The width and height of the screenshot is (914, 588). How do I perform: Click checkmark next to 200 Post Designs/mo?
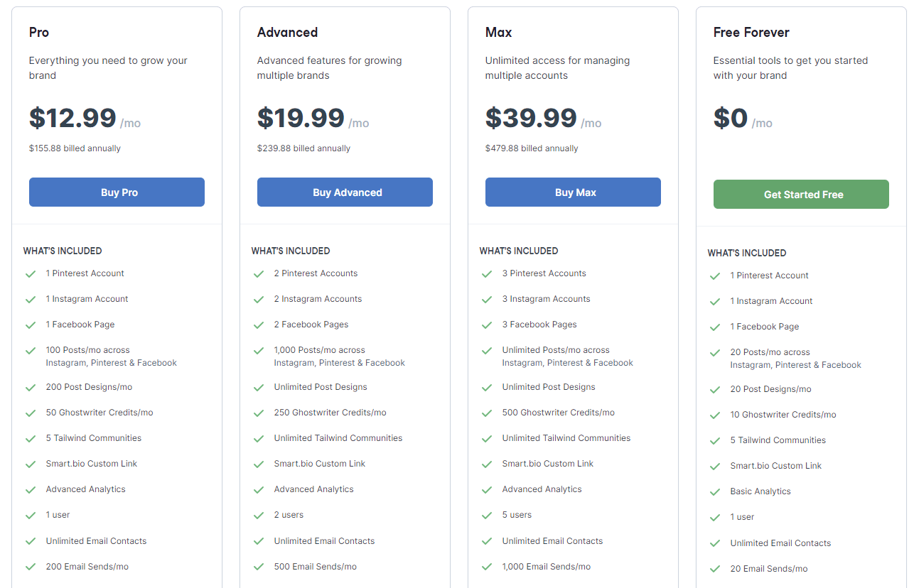click(31, 388)
